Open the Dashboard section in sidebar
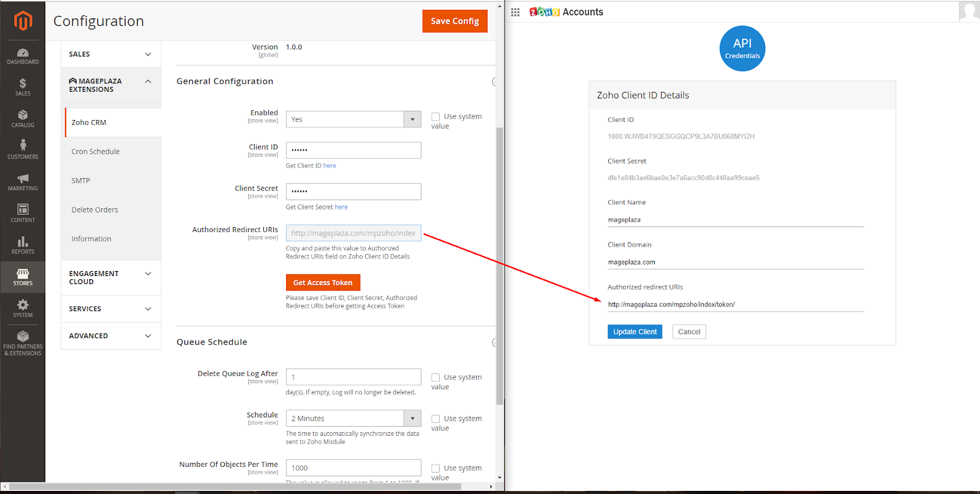The height and width of the screenshot is (494, 980). click(23, 56)
